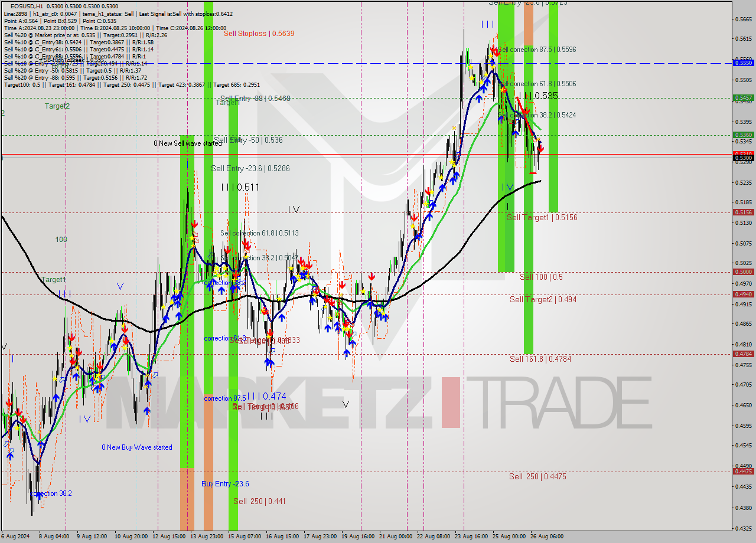Click the 'Line:2898 | h1_atr_c0' status line
This screenshot has width=756, height=543.
pos(118,13)
